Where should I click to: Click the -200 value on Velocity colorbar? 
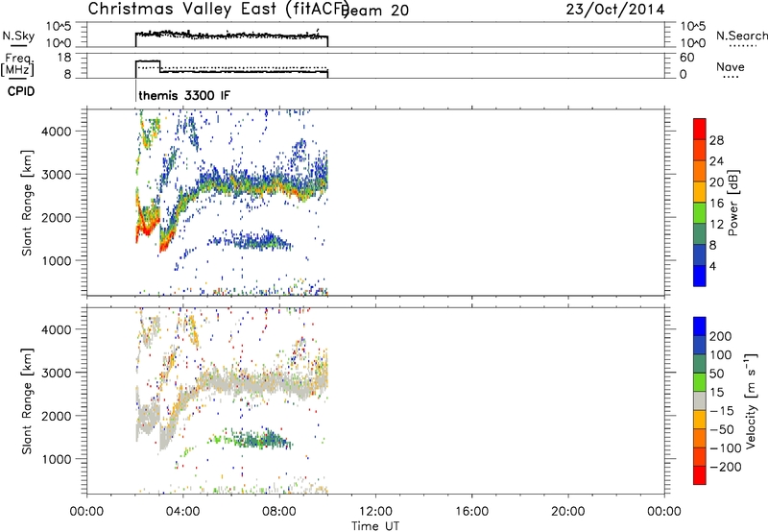point(726,467)
